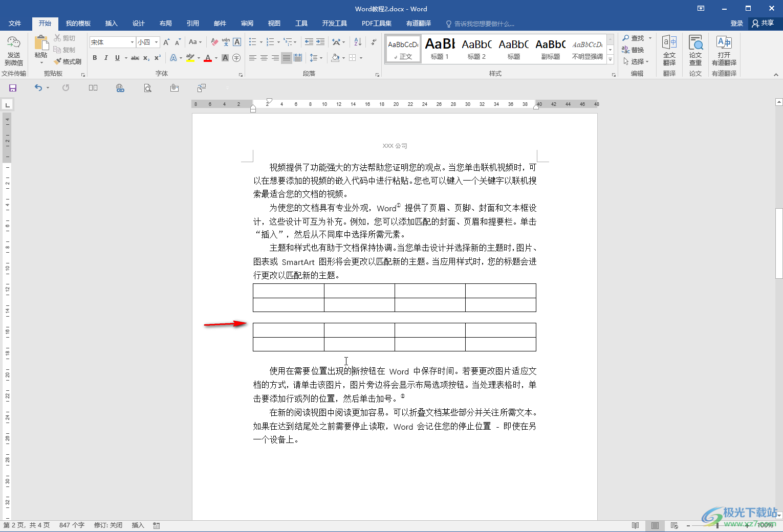Expand the bullet list dropdown arrow
Viewport: 783px width, 532px height.
(261, 42)
